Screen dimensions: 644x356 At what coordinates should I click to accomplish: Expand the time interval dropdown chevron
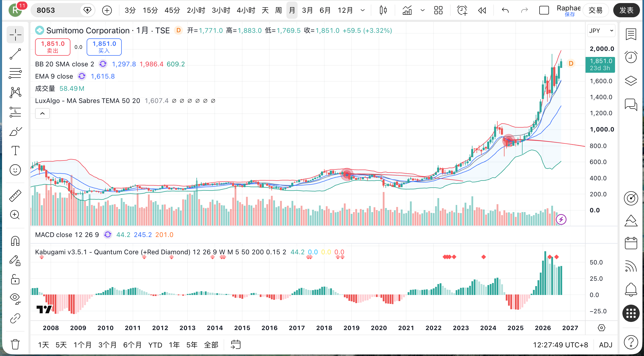coord(363,10)
